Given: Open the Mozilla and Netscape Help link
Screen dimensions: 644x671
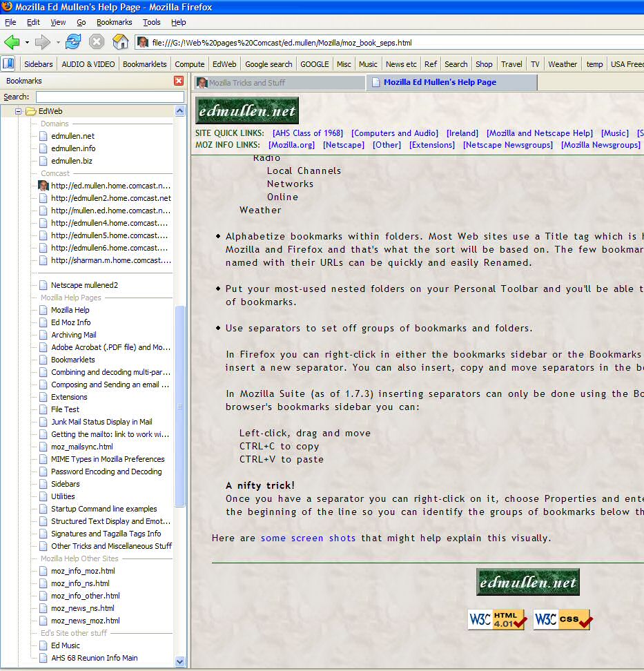Looking at the screenshot, I should tap(539, 133).
